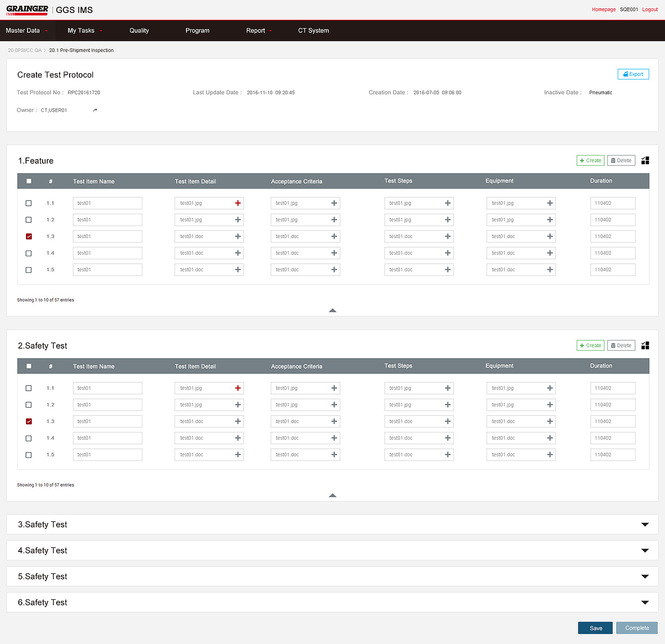Select all rows in 2.Safety Test header checkbox

click(x=29, y=366)
